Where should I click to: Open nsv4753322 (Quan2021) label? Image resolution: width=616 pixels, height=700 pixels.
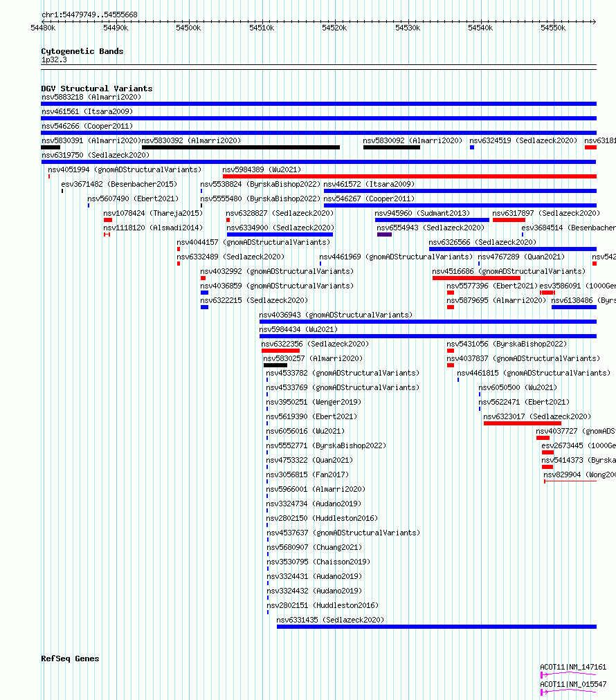click(309, 460)
